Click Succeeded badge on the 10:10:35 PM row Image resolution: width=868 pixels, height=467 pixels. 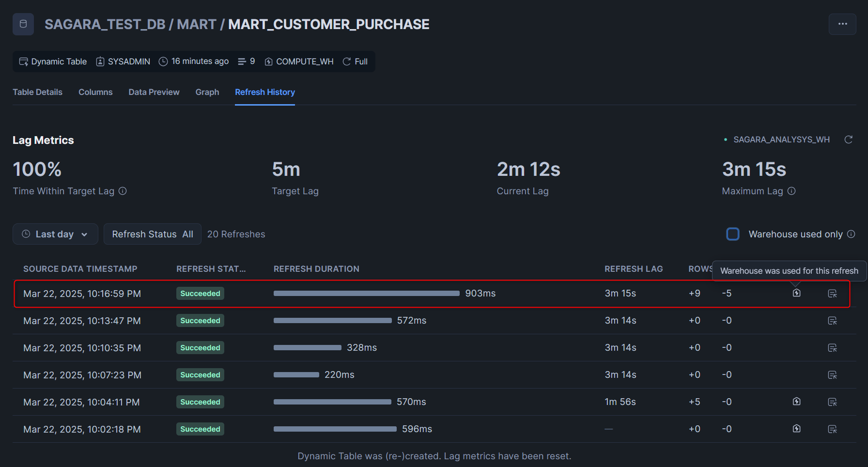[x=200, y=348]
